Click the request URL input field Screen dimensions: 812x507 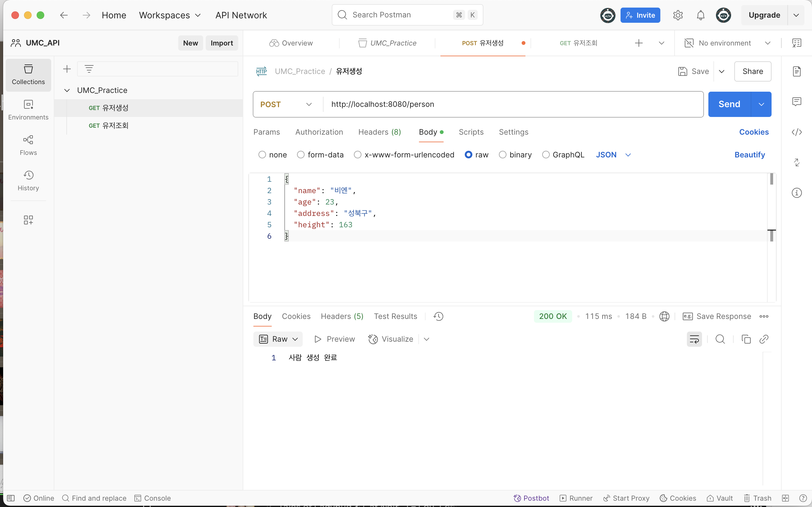click(x=513, y=104)
